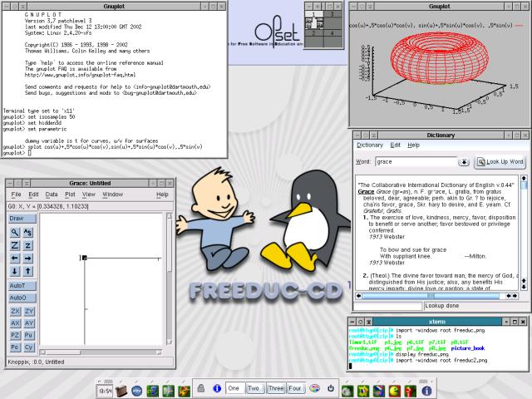532x399 pixels.
Task: Click the Draw button in Grace
Action: (x=22, y=219)
